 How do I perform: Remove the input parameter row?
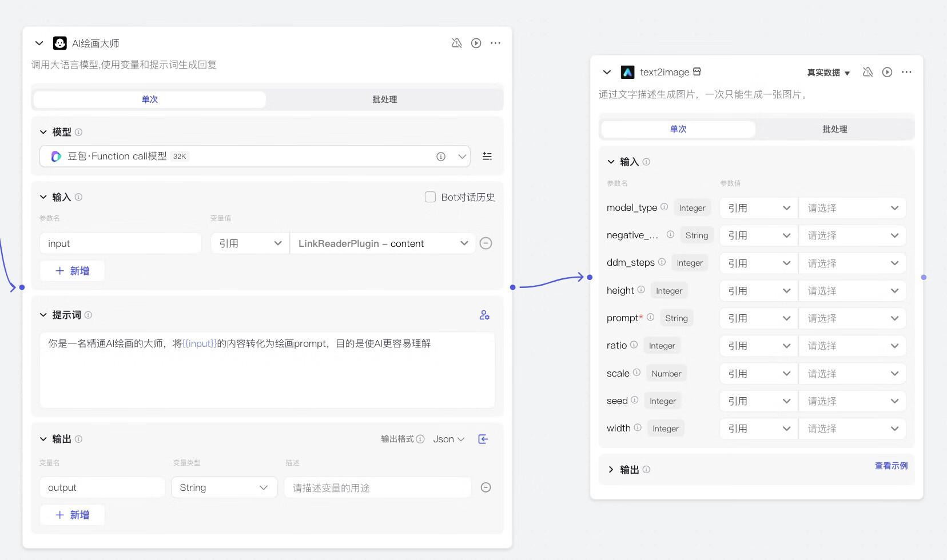(x=486, y=243)
